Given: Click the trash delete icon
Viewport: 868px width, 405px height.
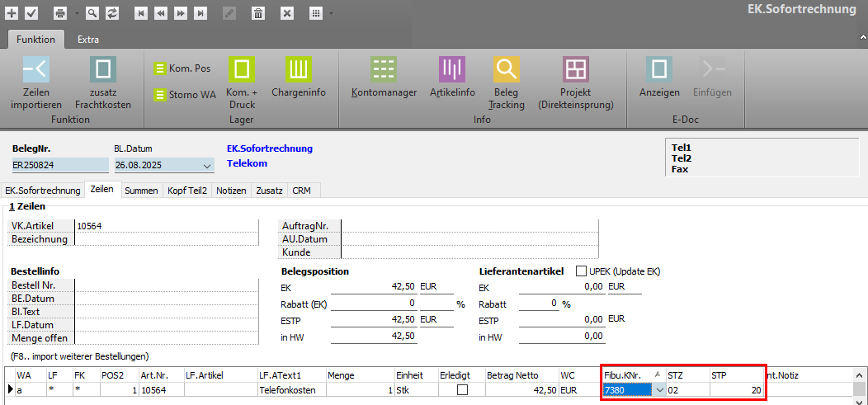Looking at the screenshot, I should [x=257, y=12].
